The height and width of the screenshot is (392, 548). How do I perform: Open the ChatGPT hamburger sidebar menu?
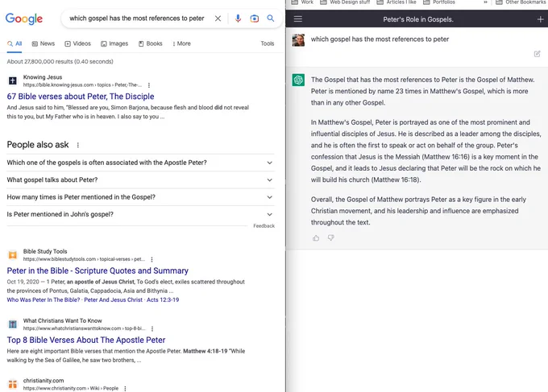(x=297, y=19)
